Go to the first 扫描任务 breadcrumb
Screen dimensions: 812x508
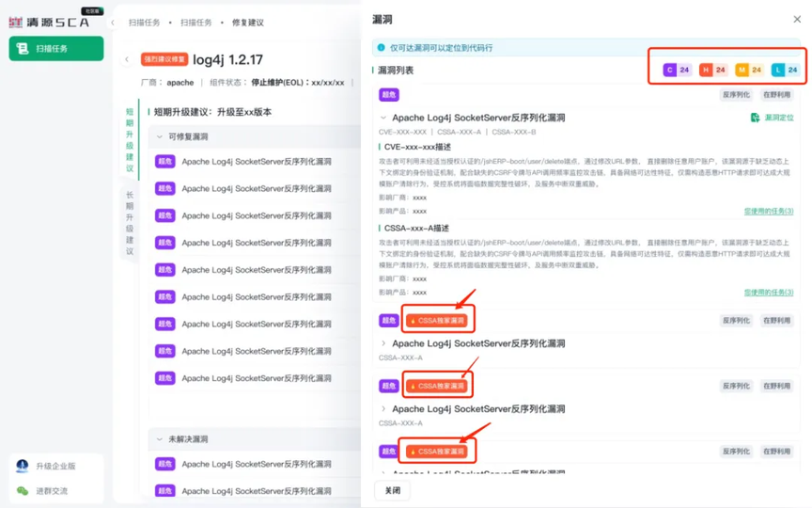pyautogui.click(x=144, y=23)
